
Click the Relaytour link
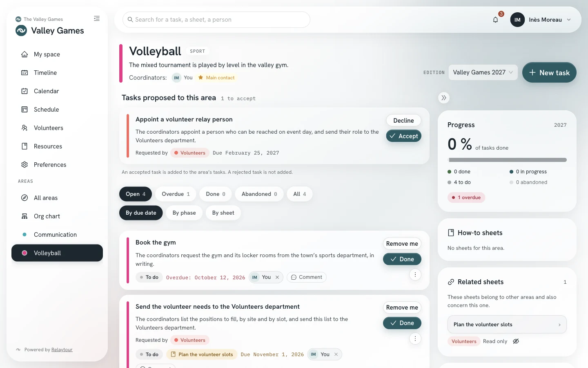tap(62, 350)
